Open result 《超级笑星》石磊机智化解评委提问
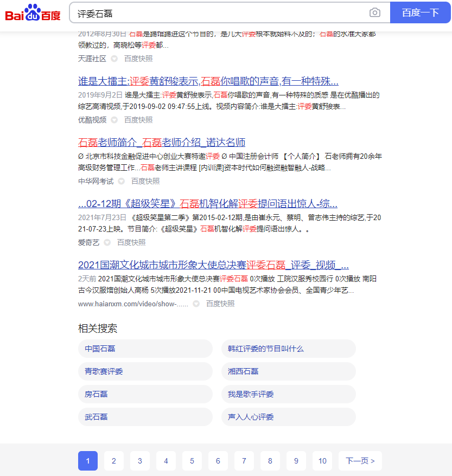This screenshot has height=476, width=452. coord(208,204)
